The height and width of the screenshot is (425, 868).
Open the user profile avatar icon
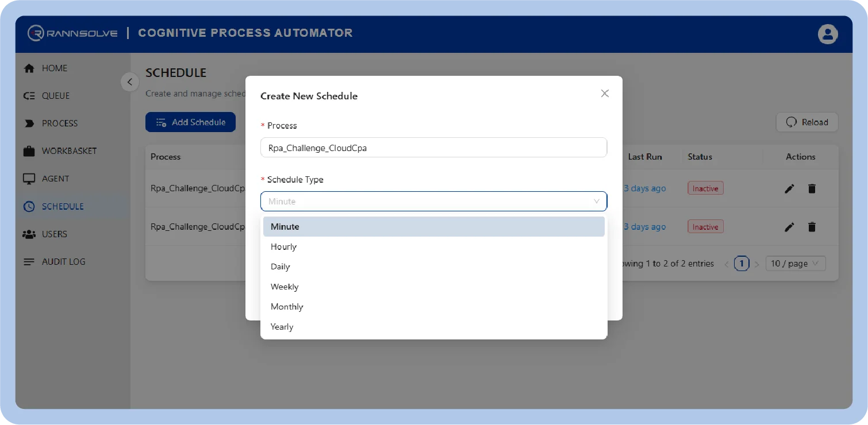tap(828, 34)
